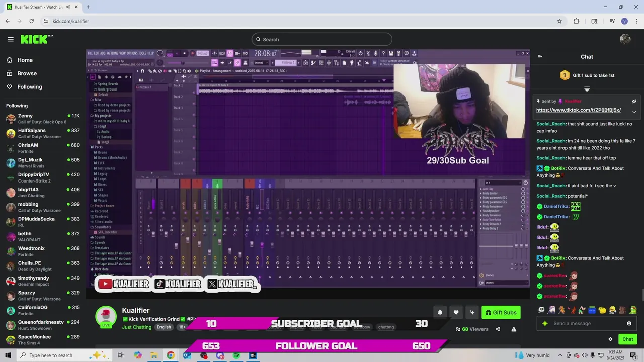
Task: Expand the pinned message chevron
Action: click(634, 112)
